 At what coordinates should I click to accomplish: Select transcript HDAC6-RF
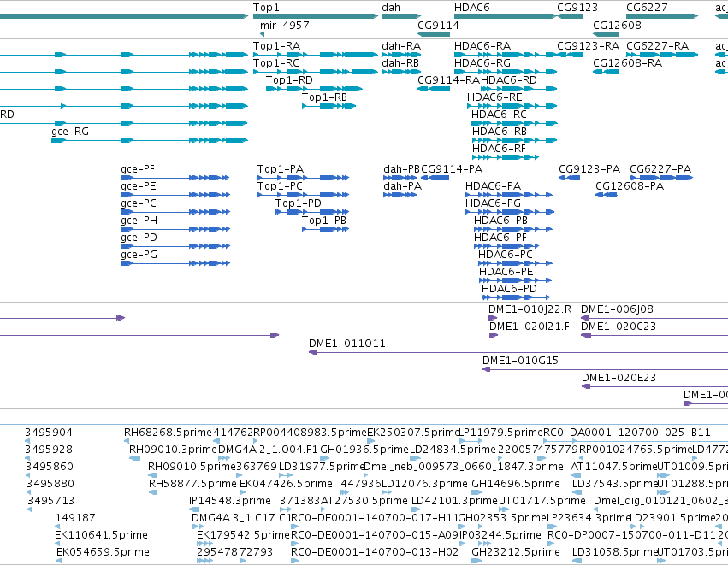pos(506,157)
